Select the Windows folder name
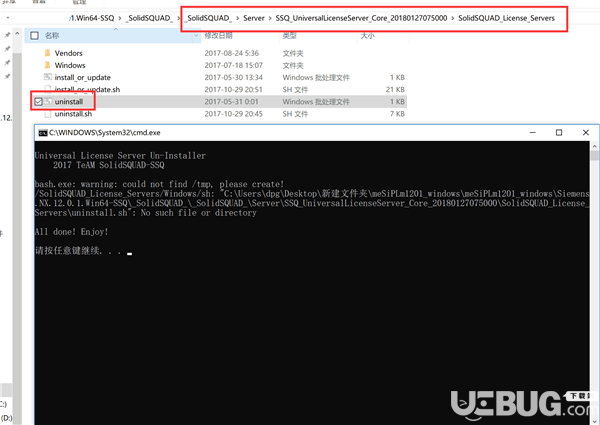The width and height of the screenshot is (600, 425). click(70, 65)
